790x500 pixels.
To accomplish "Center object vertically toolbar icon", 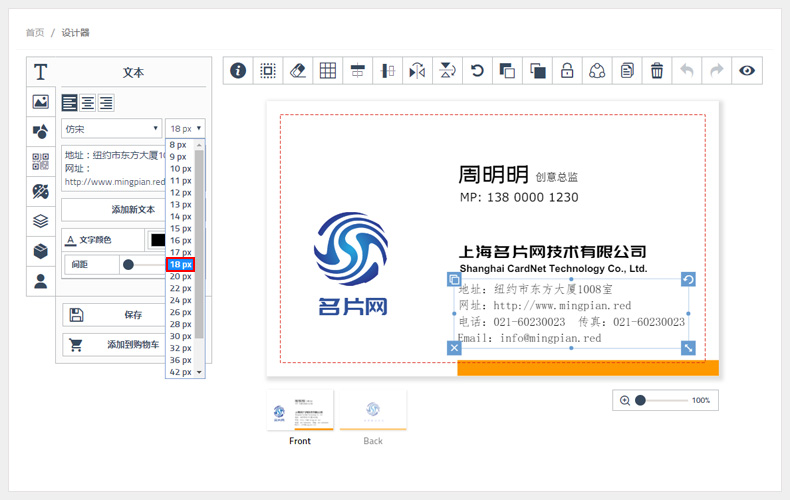I will point(387,71).
